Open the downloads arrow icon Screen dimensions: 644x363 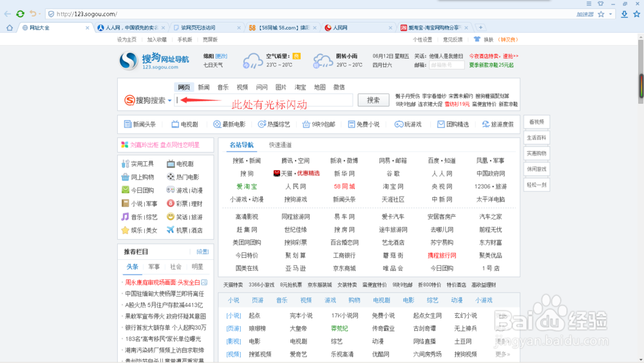[x=624, y=14]
